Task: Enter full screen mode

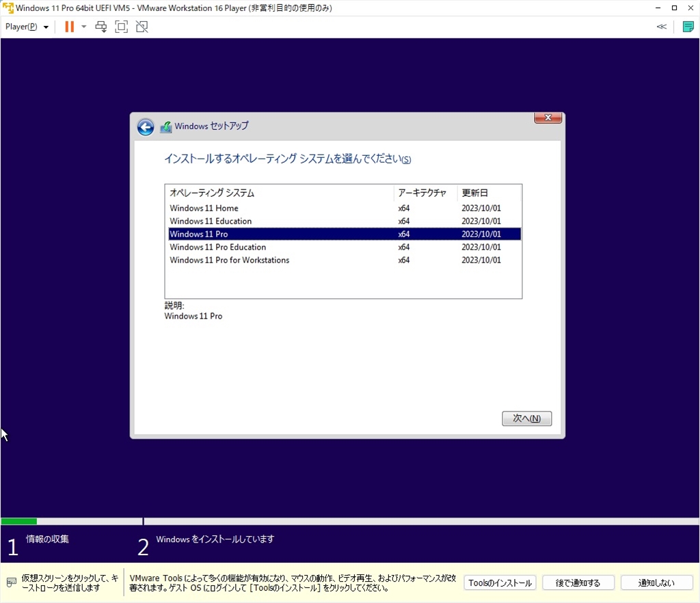Action: (122, 27)
